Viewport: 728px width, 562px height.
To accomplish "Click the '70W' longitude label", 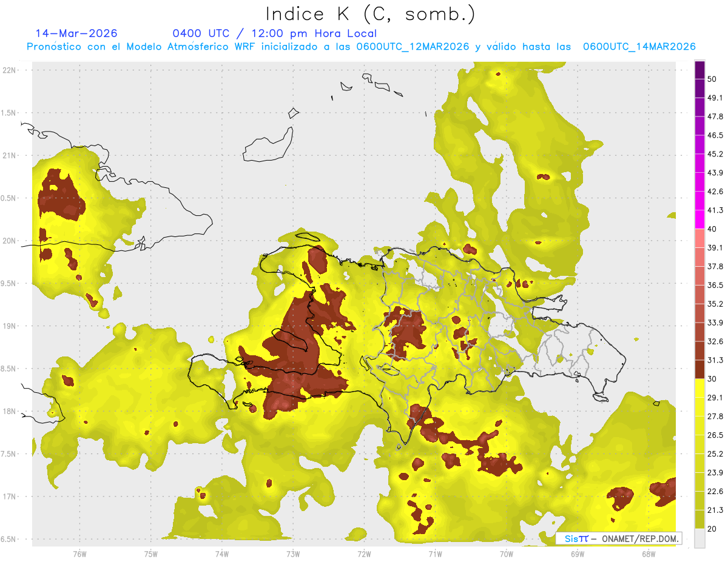I will click(x=507, y=554).
